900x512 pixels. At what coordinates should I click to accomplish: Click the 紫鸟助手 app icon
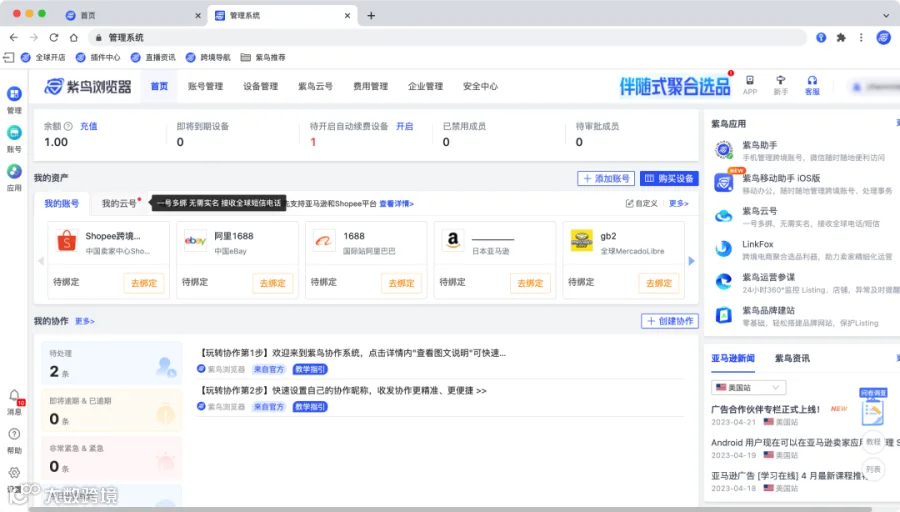(724, 150)
